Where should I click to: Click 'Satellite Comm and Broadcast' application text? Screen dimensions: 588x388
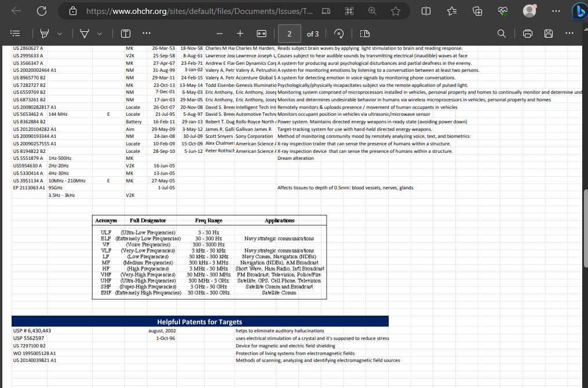point(279,287)
